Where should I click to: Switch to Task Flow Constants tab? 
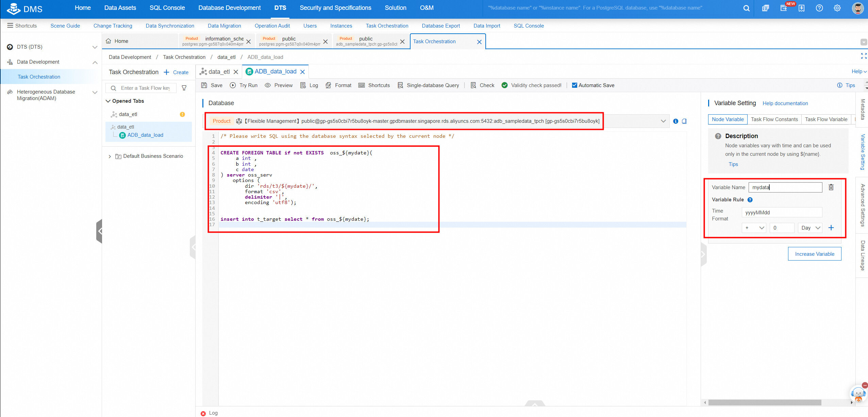pyautogui.click(x=774, y=119)
